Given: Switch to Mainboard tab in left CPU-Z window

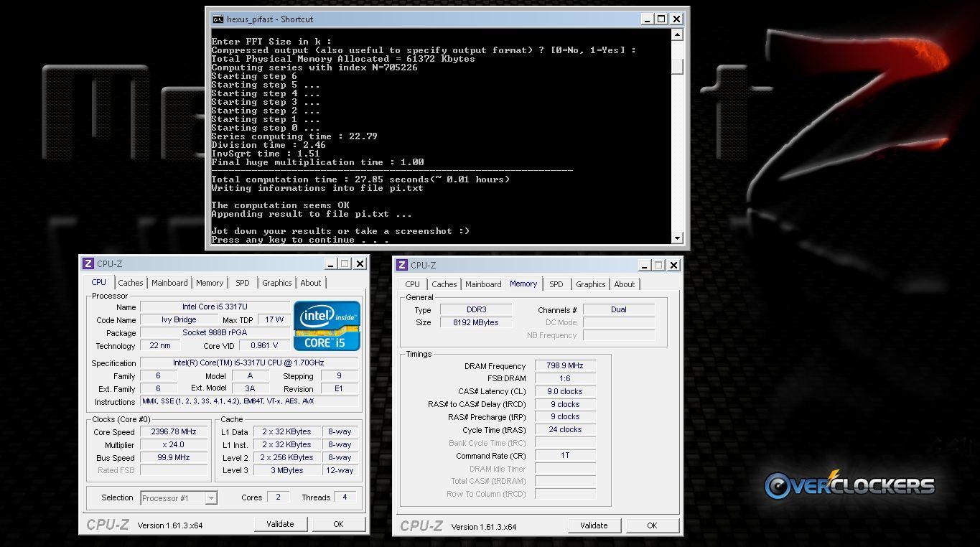Looking at the screenshot, I should coord(169,283).
